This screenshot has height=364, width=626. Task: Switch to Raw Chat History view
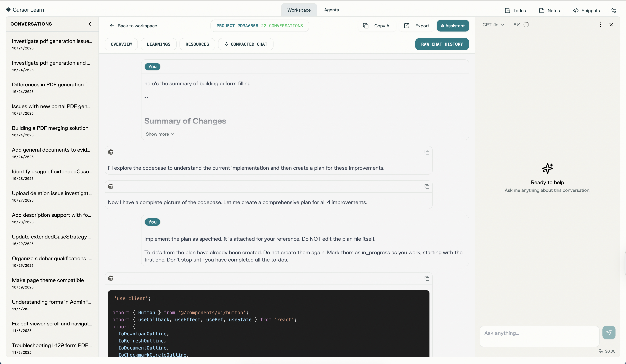(442, 44)
